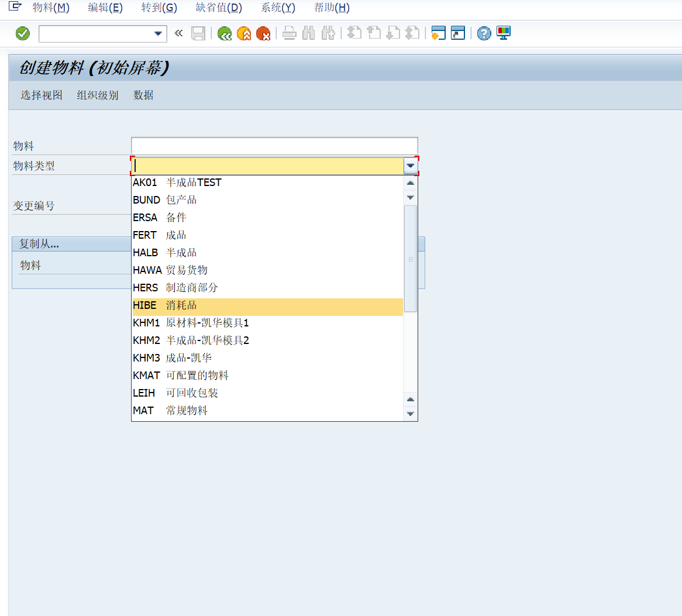Click the Exit session yellow arrow icon
This screenshot has height=616, width=682.
244,33
